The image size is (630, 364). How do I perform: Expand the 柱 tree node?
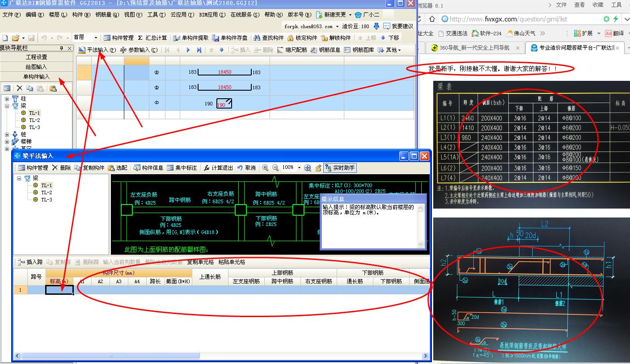coord(7,99)
